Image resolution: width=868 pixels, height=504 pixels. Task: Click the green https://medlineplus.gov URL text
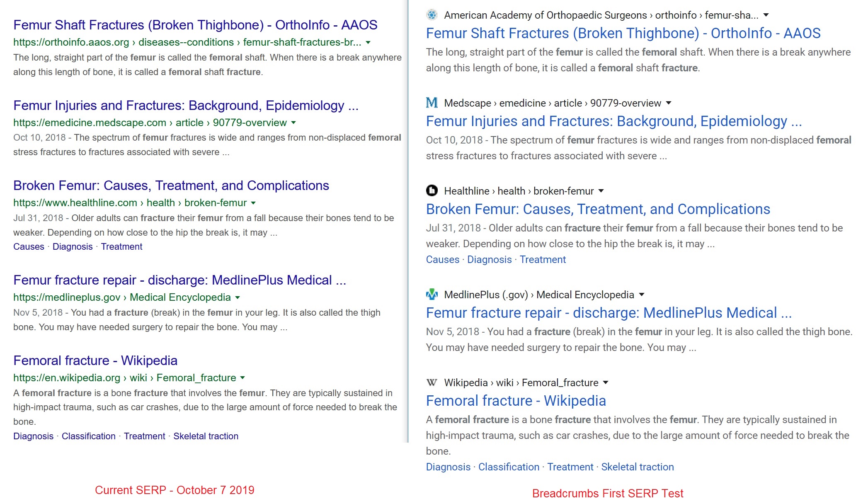(x=67, y=297)
